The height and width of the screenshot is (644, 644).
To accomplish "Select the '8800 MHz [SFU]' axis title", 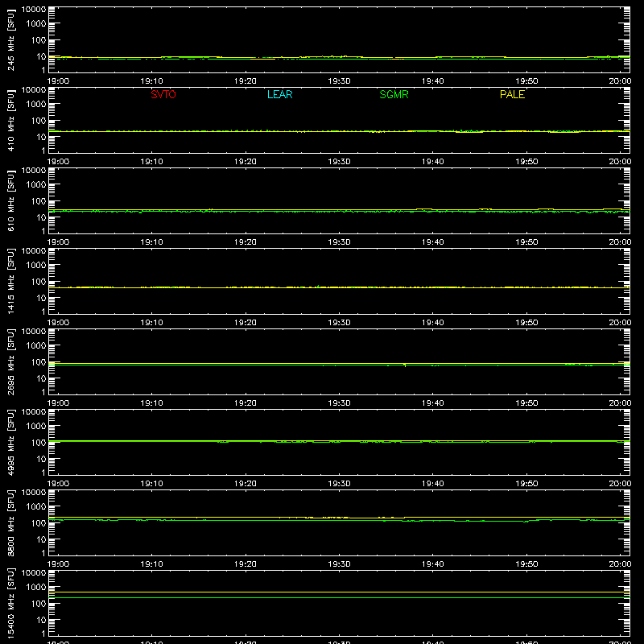I will pyautogui.click(x=11, y=522).
